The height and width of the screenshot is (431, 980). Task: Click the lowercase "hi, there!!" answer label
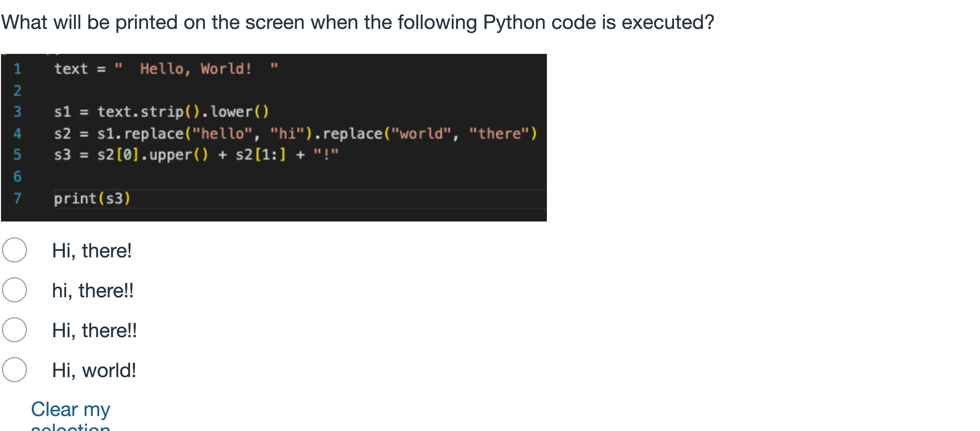(93, 291)
